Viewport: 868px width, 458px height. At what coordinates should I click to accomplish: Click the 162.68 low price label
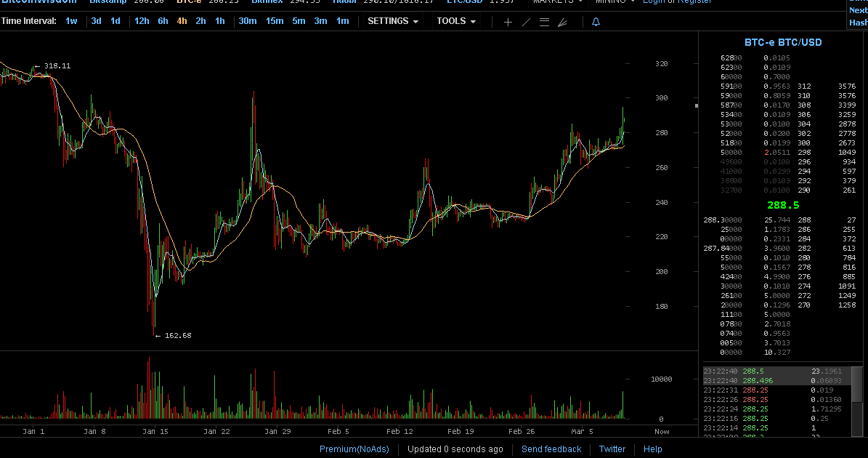[178, 336]
